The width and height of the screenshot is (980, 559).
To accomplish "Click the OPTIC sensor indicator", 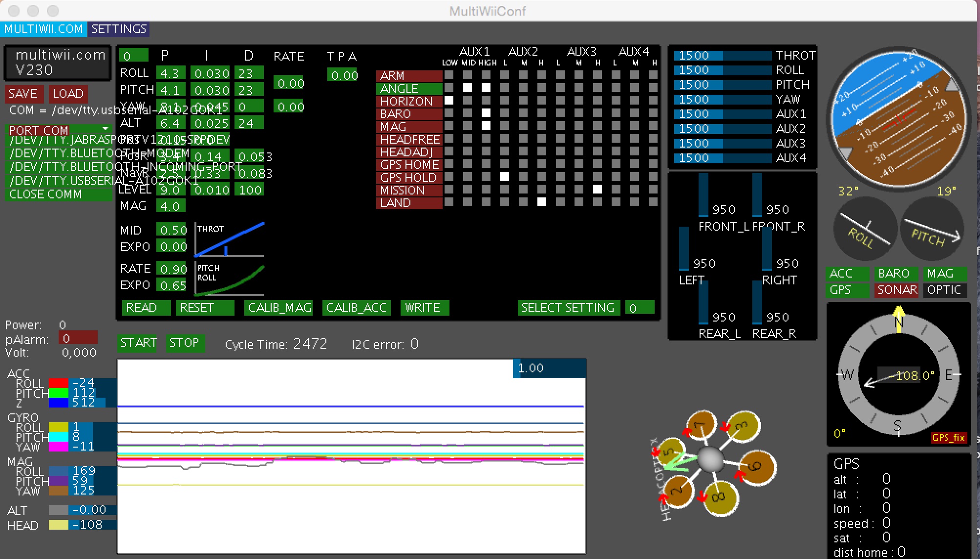I will point(945,290).
